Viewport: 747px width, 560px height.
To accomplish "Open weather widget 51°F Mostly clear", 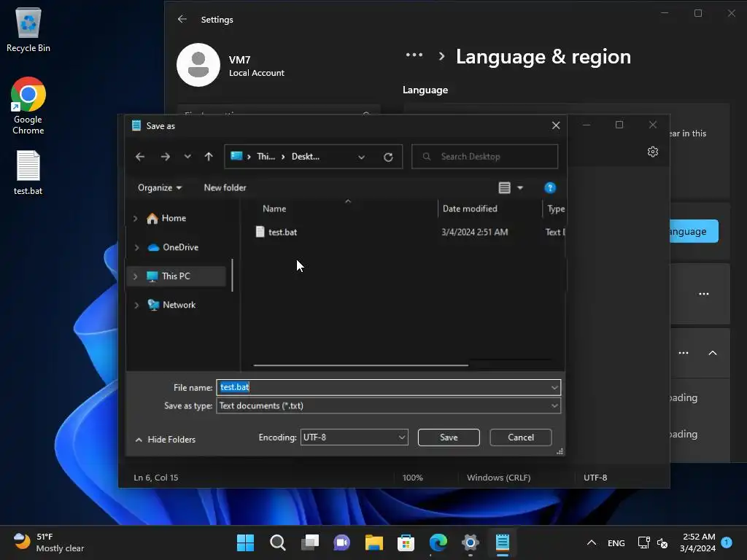I will [x=49, y=542].
